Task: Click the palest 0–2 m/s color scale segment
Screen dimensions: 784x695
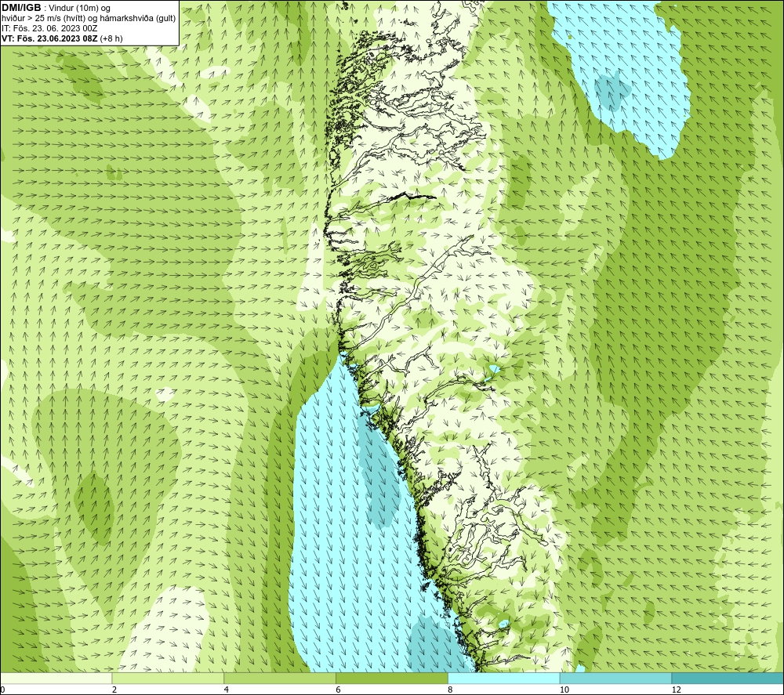Action: point(56,678)
